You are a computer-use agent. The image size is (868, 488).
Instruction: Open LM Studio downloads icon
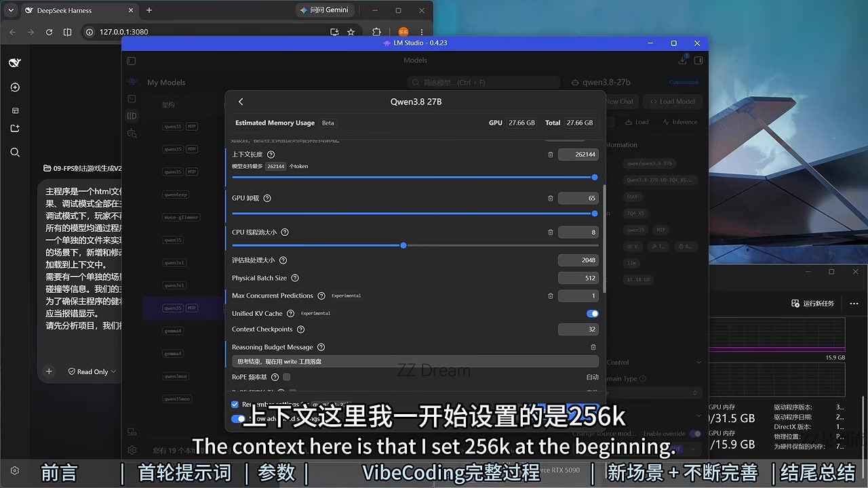[682, 60]
